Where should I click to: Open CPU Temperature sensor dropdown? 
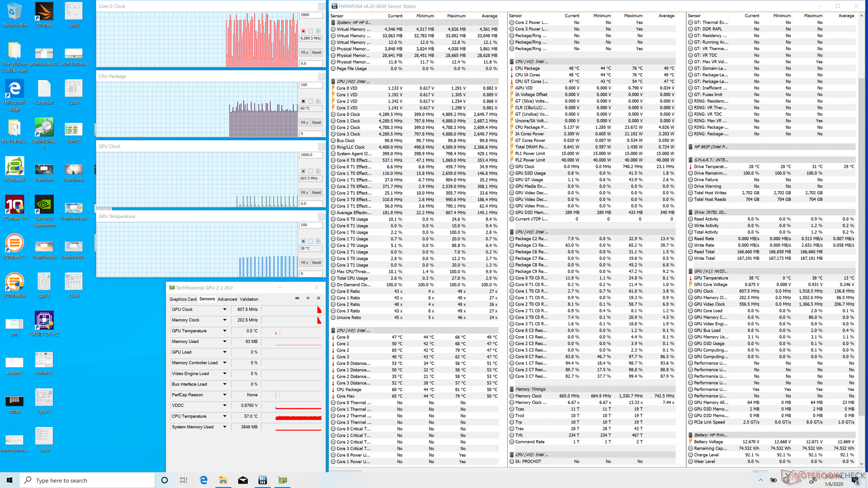(225, 416)
